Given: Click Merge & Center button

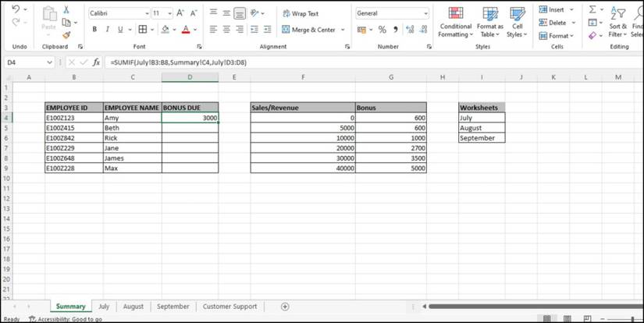Looking at the screenshot, I should coord(309,30).
